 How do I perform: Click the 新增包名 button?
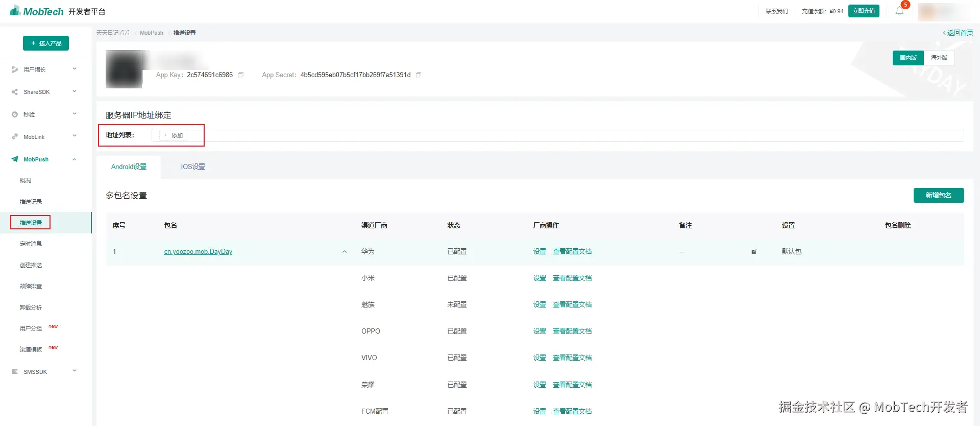click(x=939, y=195)
